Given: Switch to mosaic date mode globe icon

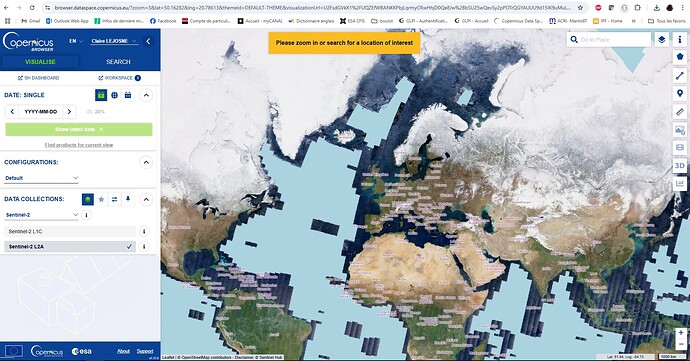Looking at the screenshot, I should coord(114,95).
